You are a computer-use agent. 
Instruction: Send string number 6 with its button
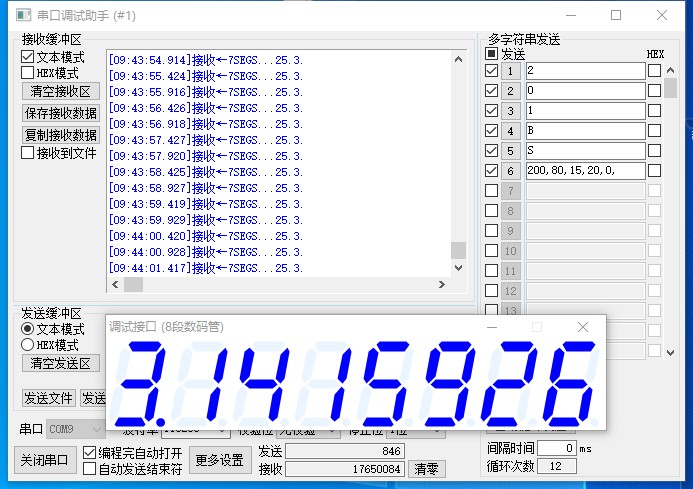pos(510,171)
